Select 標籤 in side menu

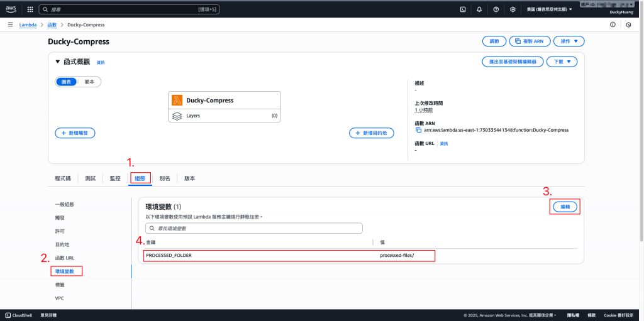[x=60, y=285]
